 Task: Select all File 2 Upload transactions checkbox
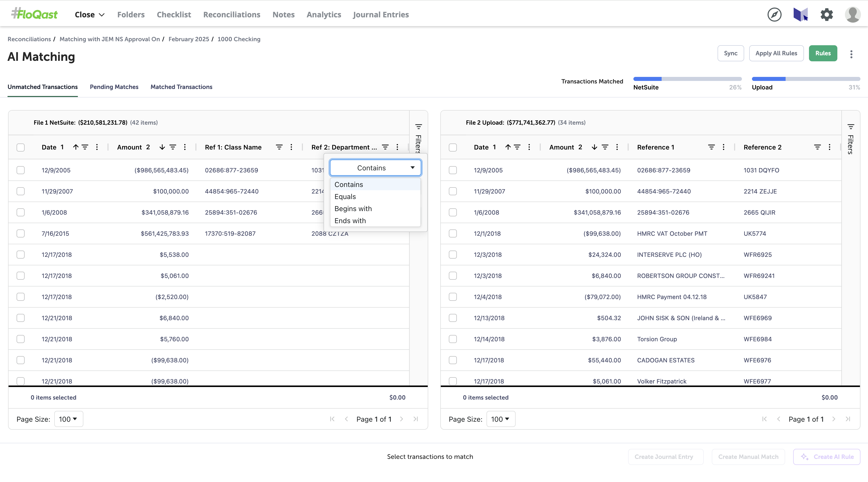[x=453, y=147]
